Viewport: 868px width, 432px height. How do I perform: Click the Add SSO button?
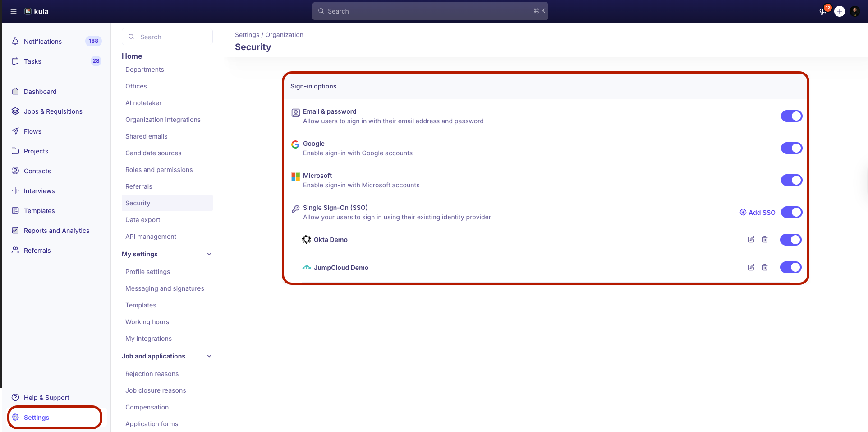tap(758, 213)
